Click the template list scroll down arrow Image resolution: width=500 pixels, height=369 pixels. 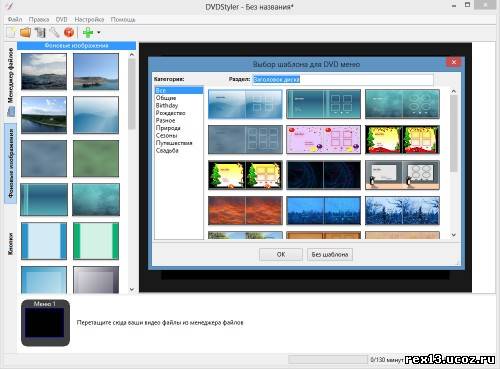(454, 235)
